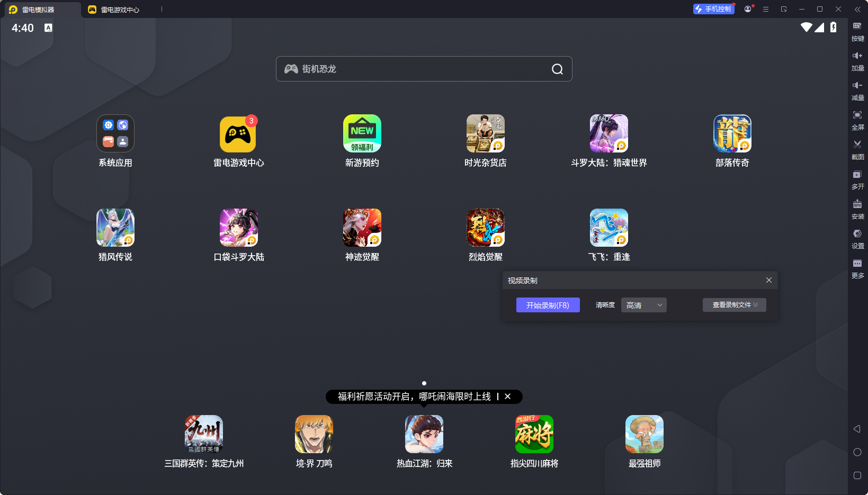Click the 街机恐龙 search field
This screenshot has height=495, width=868.
point(424,69)
